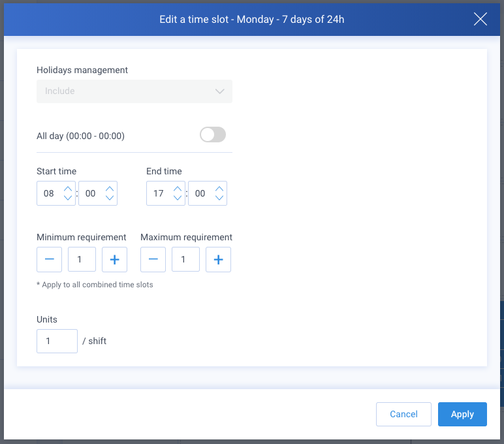Viewport: 504px width, 444px height.
Task: Click minus icon for Maximum requirement
Action: (x=153, y=259)
